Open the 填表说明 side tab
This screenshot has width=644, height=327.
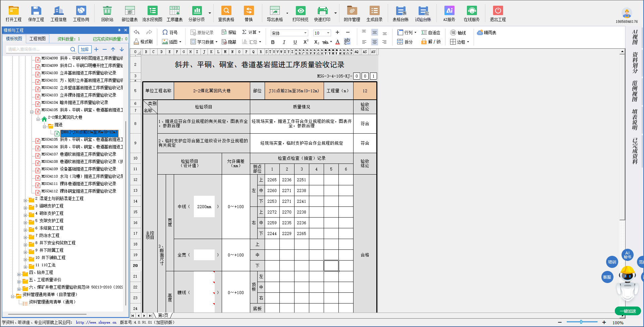[635, 120]
